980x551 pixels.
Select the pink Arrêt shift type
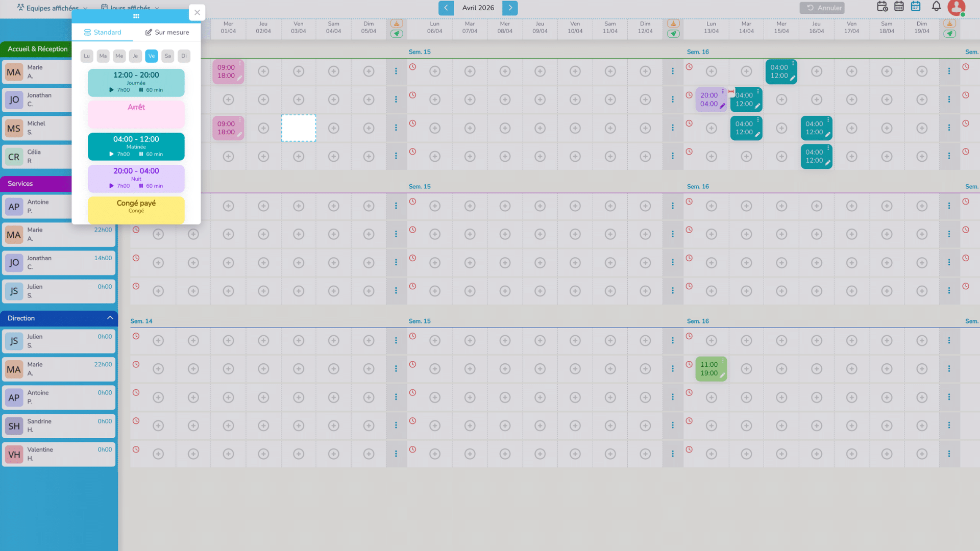(136, 114)
